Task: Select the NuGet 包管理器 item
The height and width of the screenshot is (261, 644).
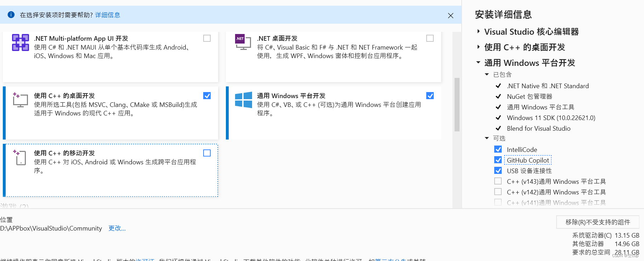Action: pos(529,97)
